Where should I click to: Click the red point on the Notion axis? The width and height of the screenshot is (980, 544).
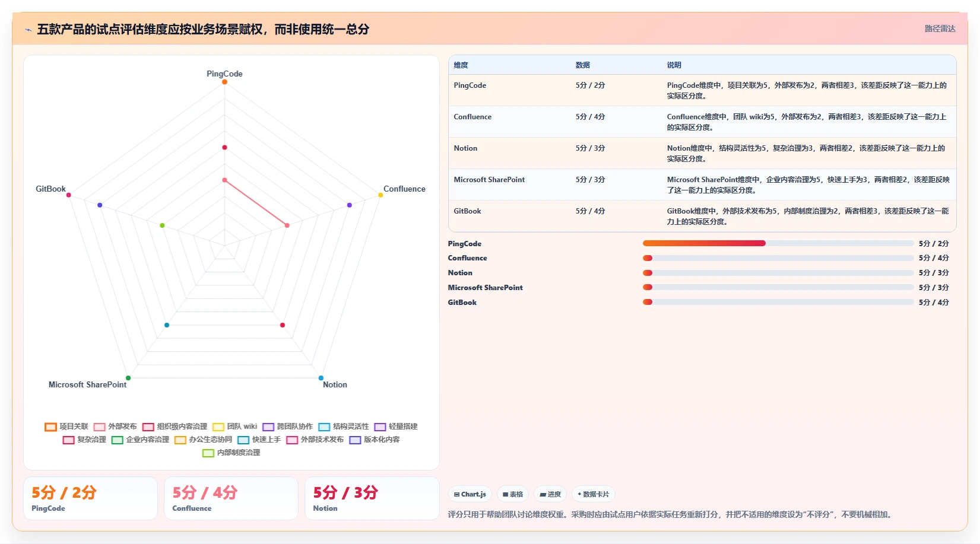[x=283, y=325]
